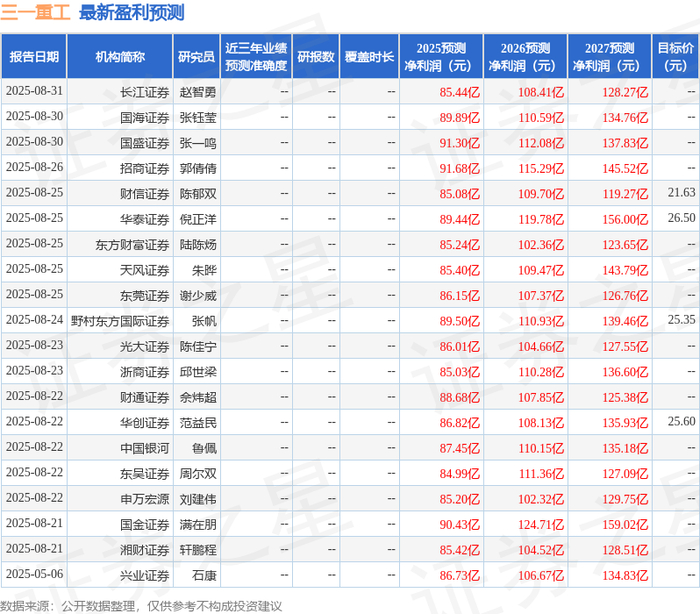Viewport: 700px width, 614px height.
Task: Click researcher name 倪正洋
Action: tap(198, 220)
